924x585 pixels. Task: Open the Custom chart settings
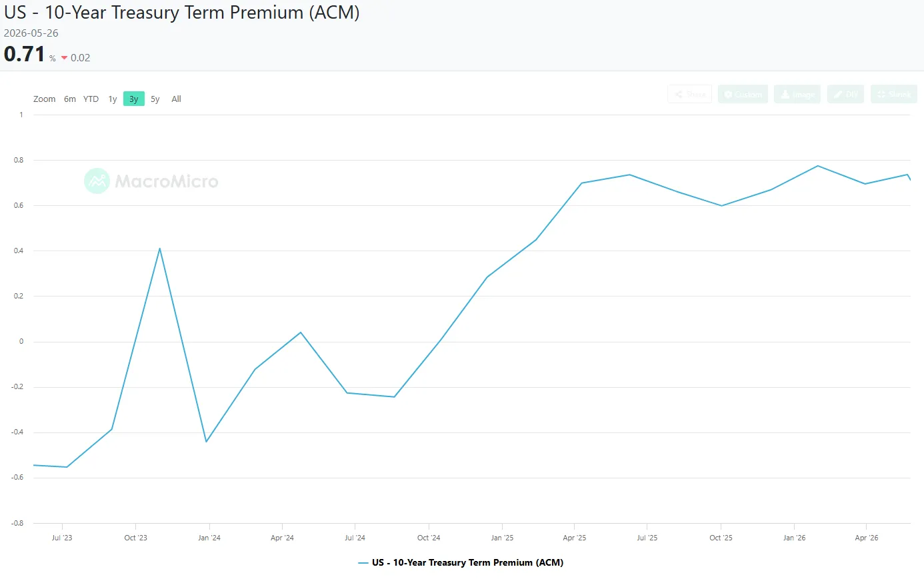(x=743, y=94)
